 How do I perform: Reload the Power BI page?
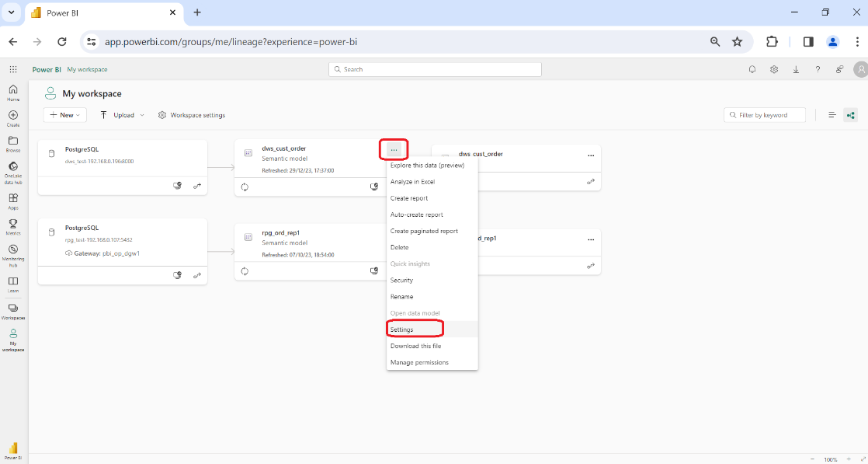62,41
